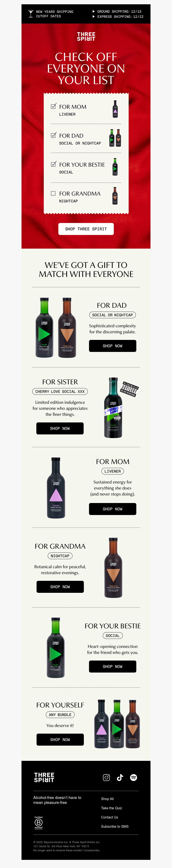
Task: Click the Shop Three Spirit button
Action: click(x=86, y=229)
